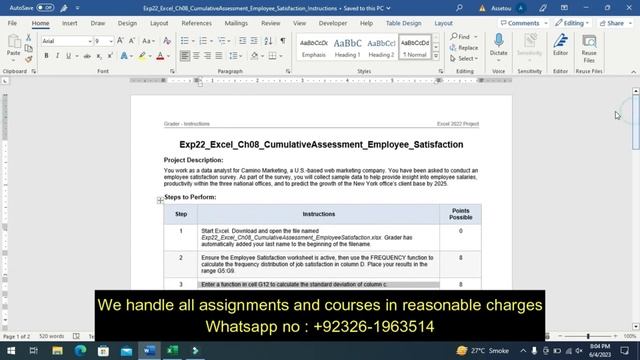Apply strikethrough to text

tap(87, 56)
